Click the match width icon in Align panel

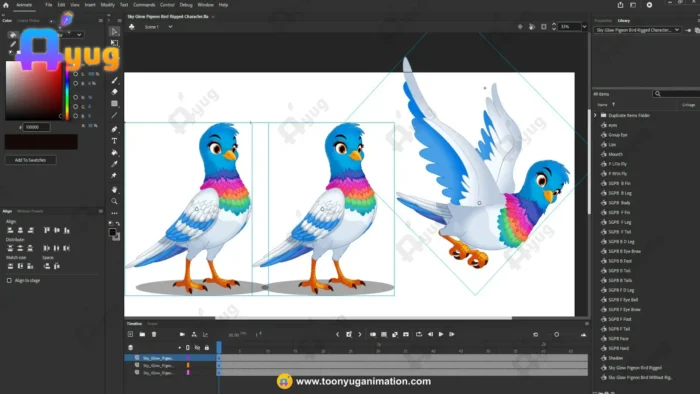pos(10,266)
